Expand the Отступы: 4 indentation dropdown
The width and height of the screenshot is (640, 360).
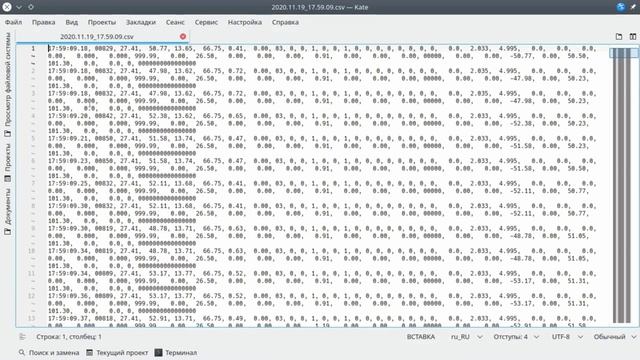coord(516,337)
